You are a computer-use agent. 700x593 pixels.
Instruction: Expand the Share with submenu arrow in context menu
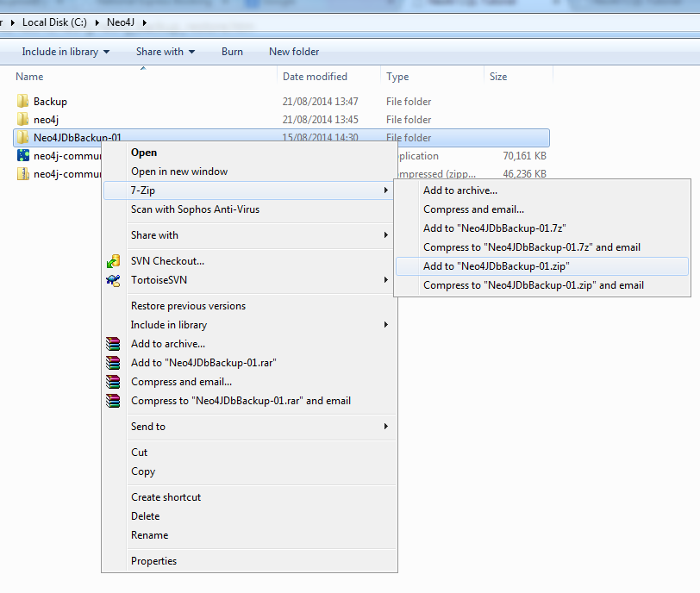[385, 235]
